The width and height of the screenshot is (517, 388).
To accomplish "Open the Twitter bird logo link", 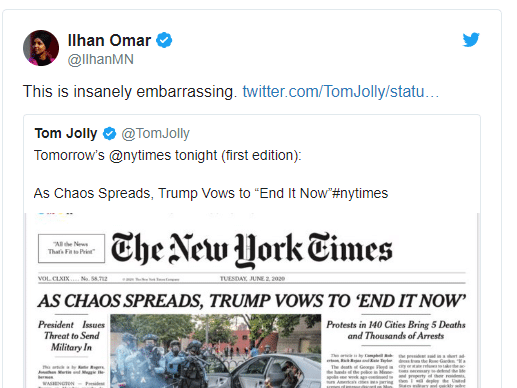I will tap(471, 40).
